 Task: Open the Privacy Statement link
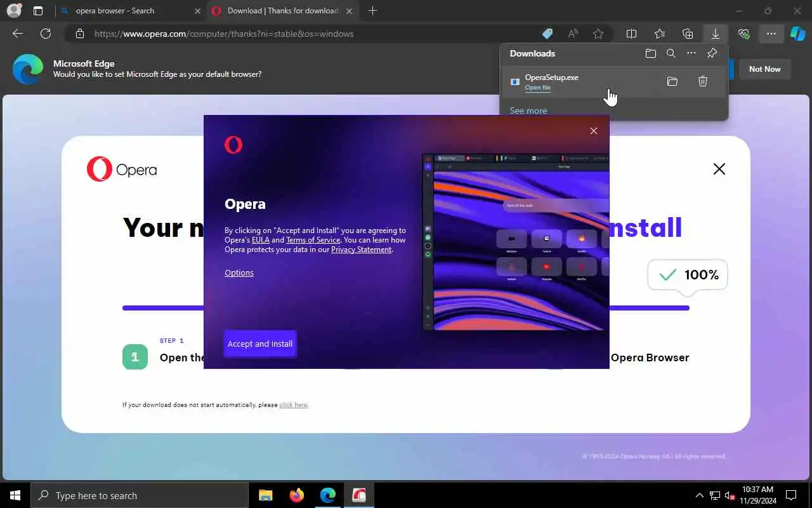(362, 250)
